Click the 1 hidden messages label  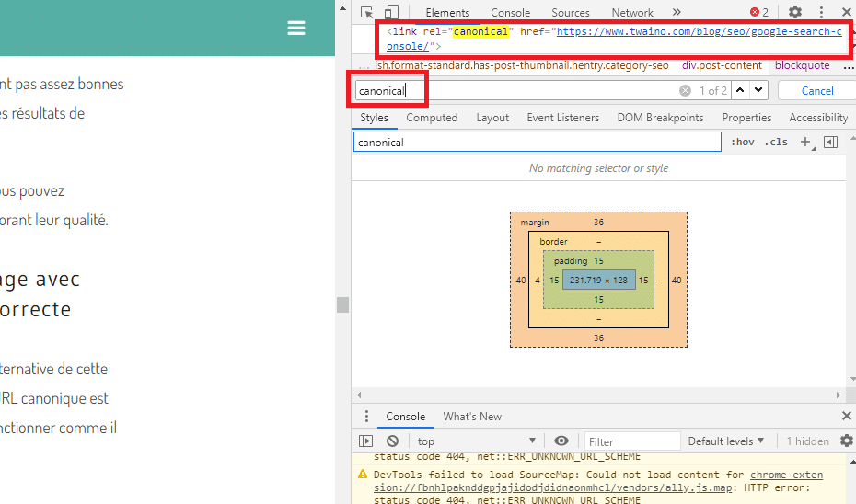point(807,441)
